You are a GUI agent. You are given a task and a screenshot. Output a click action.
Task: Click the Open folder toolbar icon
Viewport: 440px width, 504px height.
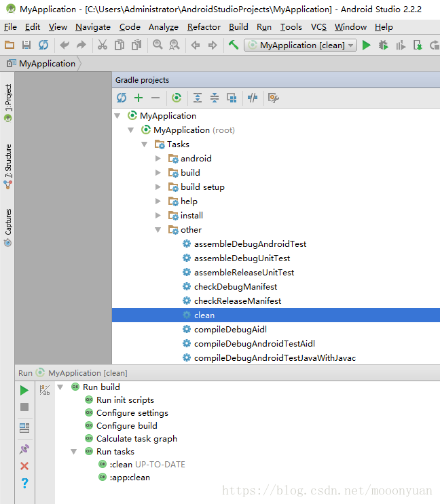tap(10, 45)
